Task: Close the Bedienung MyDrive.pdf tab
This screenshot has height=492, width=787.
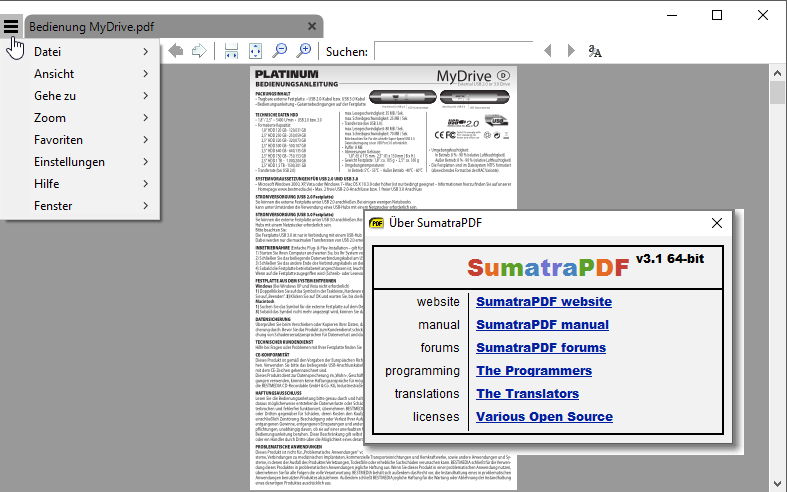Action: [x=312, y=26]
